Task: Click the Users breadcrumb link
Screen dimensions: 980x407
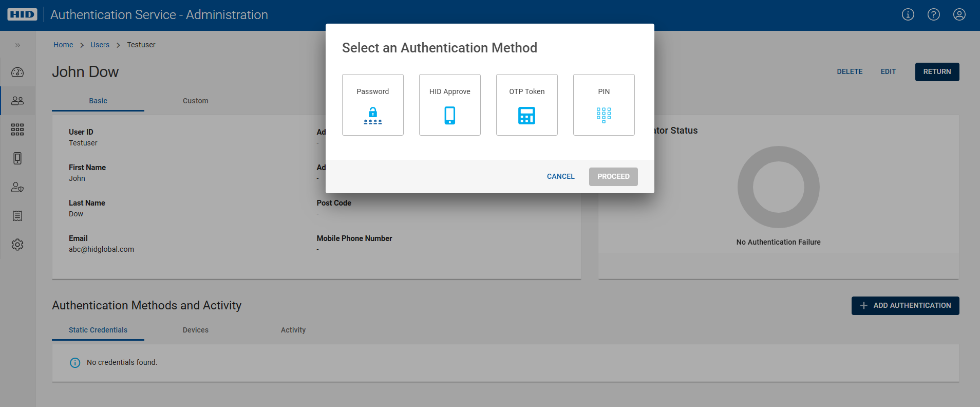Action: click(100, 45)
